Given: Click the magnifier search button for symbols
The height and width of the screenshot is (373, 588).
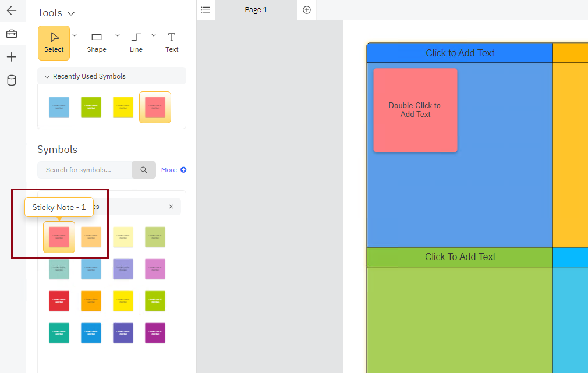Looking at the screenshot, I should [144, 170].
